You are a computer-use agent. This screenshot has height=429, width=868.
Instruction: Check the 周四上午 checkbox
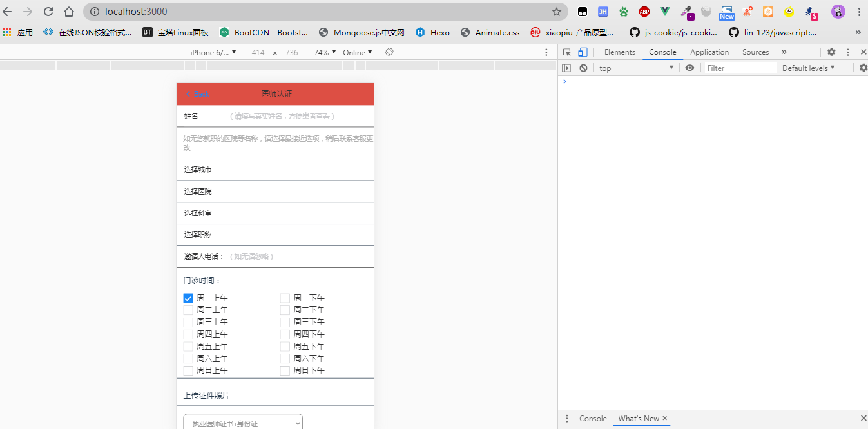[x=188, y=334]
